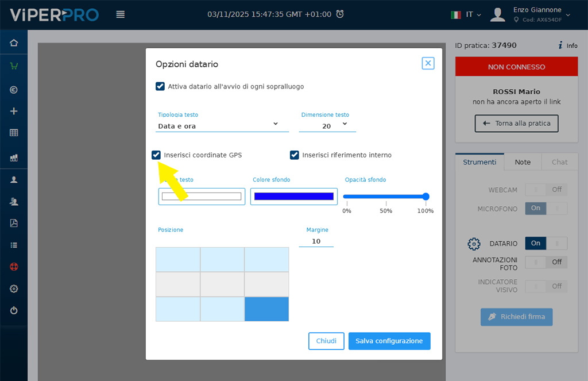Open the Dimensione testo dropdown
This screenshot has width=588, height=381.
[x=327, y=125]
